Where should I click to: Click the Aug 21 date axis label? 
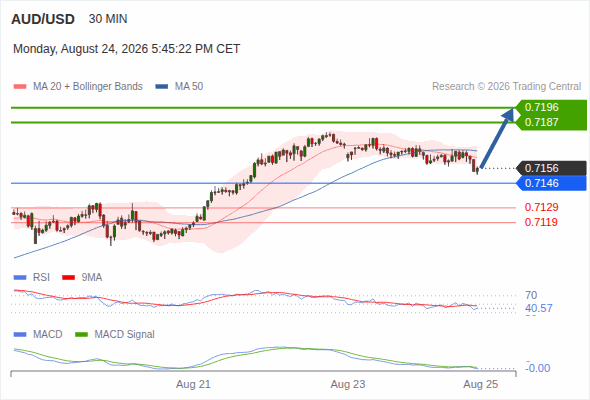coord(193,385)
